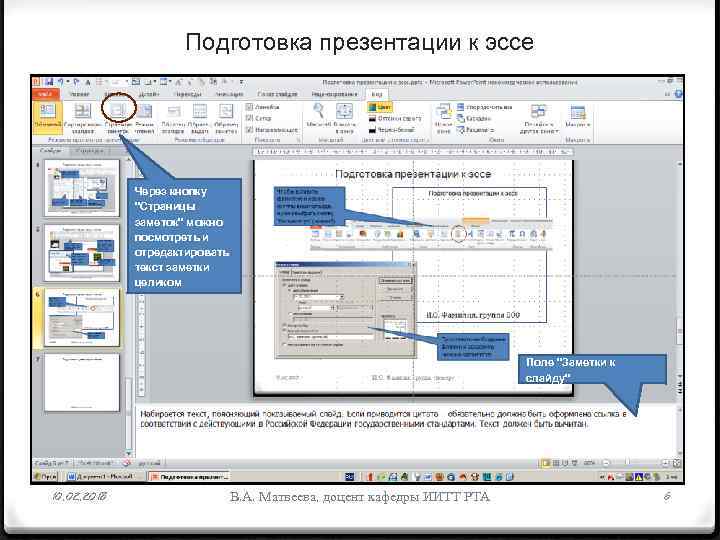
Task: Open the Пуск start button
Action: (x=46, y=477)
